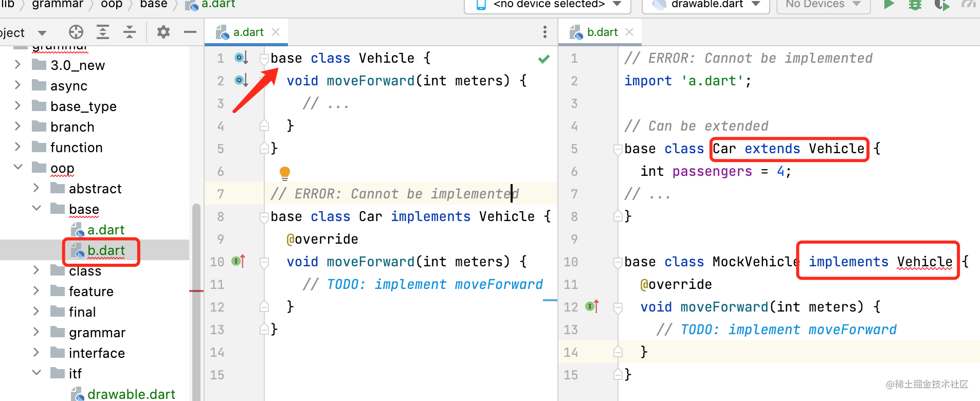Viewport: 980px width, 401px height.
Task: Collapse the itf folder
Action: 37,373
